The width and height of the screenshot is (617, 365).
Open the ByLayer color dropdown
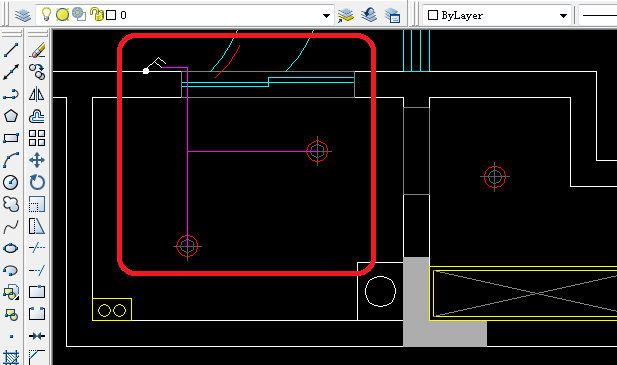point(497,15)
